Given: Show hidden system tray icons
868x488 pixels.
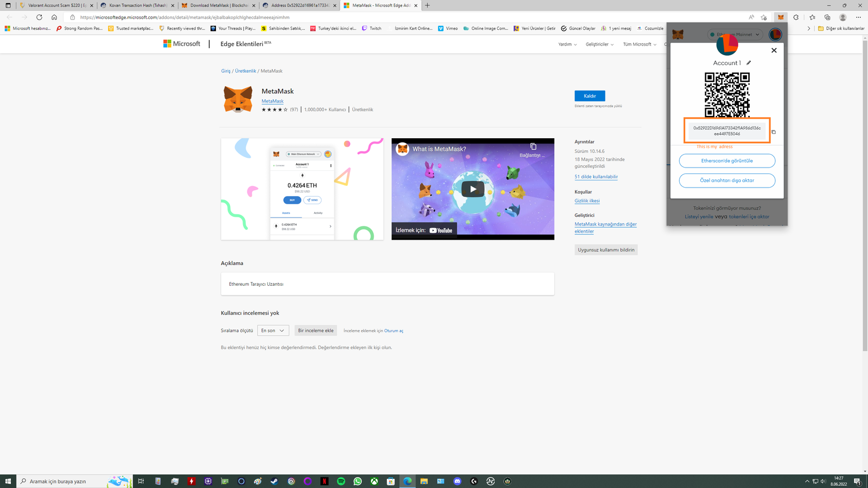Looking at the screenshot, I should pos(807,481).
